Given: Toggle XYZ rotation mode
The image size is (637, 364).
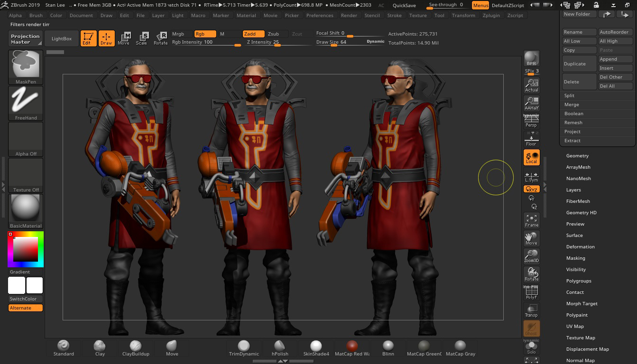Looking at the screenshot, I should pos(531,189).
